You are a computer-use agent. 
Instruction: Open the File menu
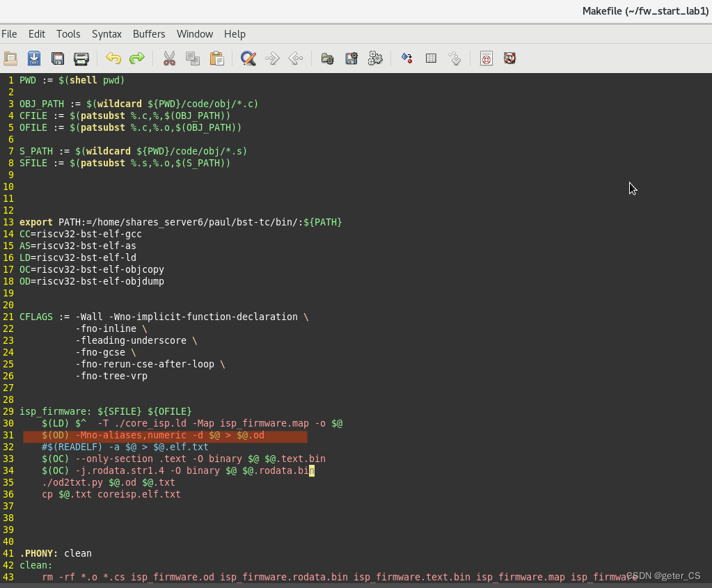[9, 34]
